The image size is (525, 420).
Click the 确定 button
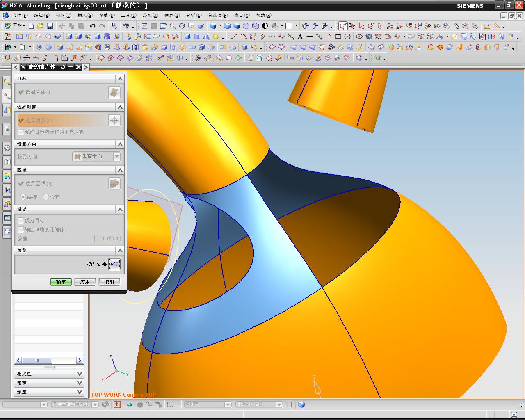click(61, 282)
